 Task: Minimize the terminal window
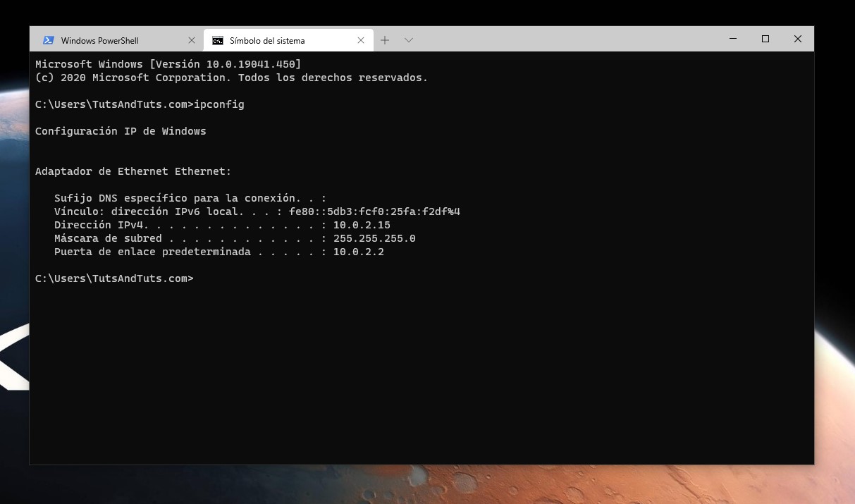732,39
